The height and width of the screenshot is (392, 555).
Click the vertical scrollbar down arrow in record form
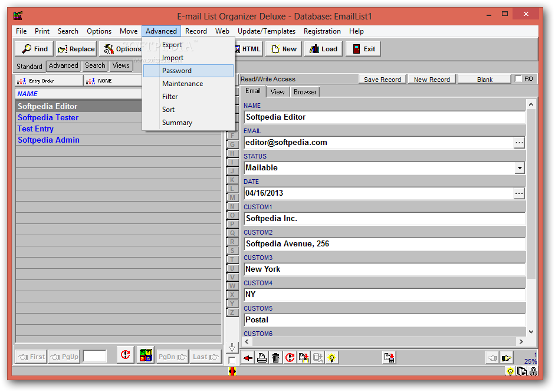coord(531,332)
